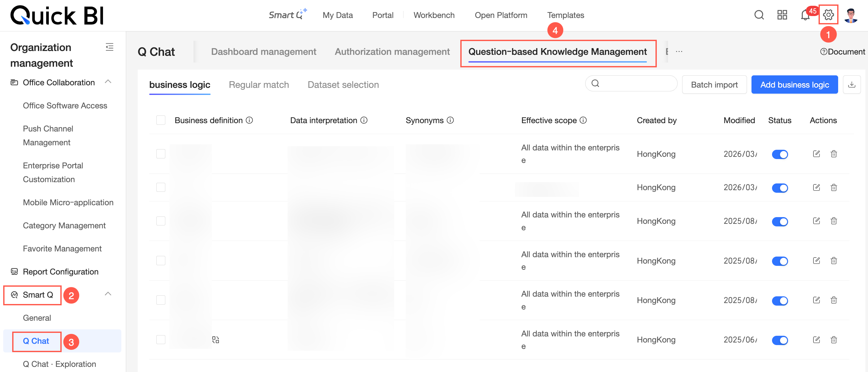Viewport: 868px width, 372px height.
Task: Switch to the Authorization management tab
Action: 392,52
